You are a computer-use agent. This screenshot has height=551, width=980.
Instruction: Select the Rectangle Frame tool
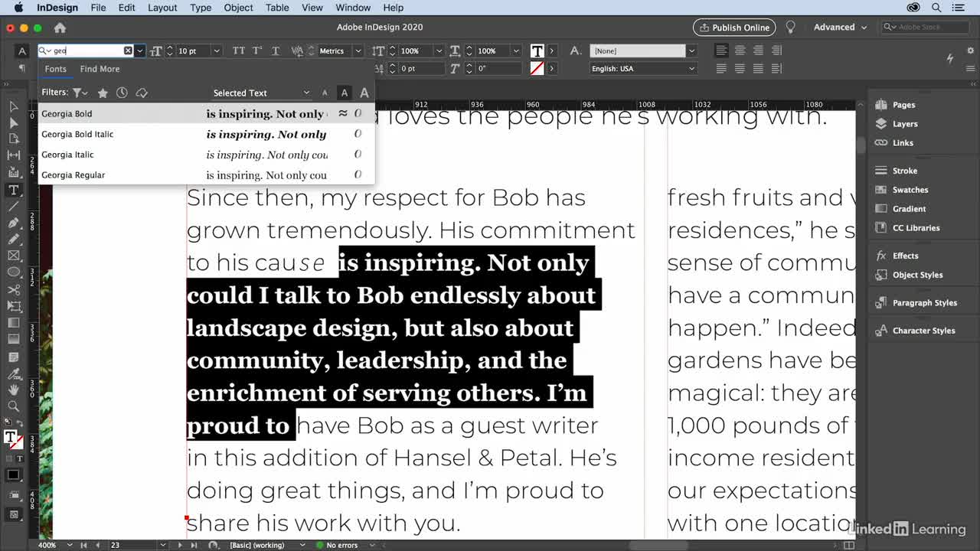click(13, 256)
